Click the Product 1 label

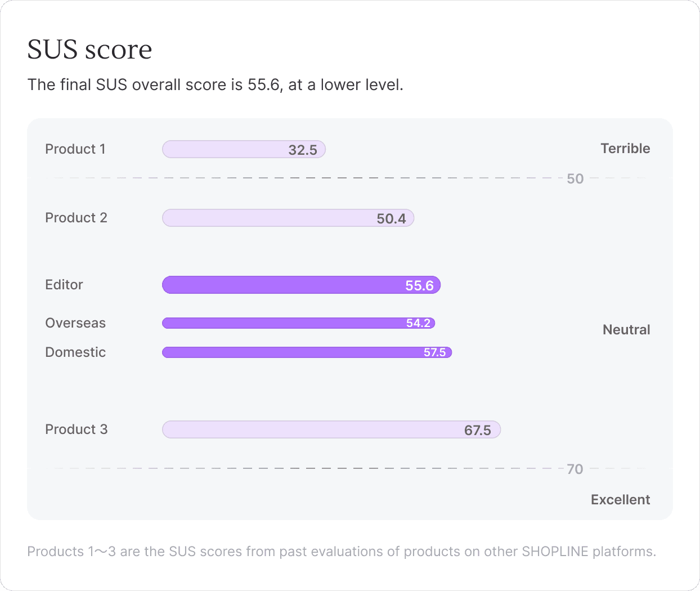[x=75, y=149]
